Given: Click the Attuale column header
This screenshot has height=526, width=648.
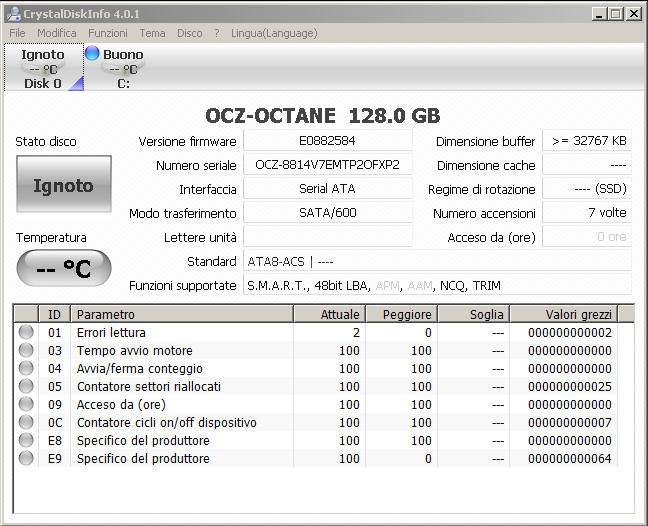Looking at the screenshot, I should (x=329, y=314).
